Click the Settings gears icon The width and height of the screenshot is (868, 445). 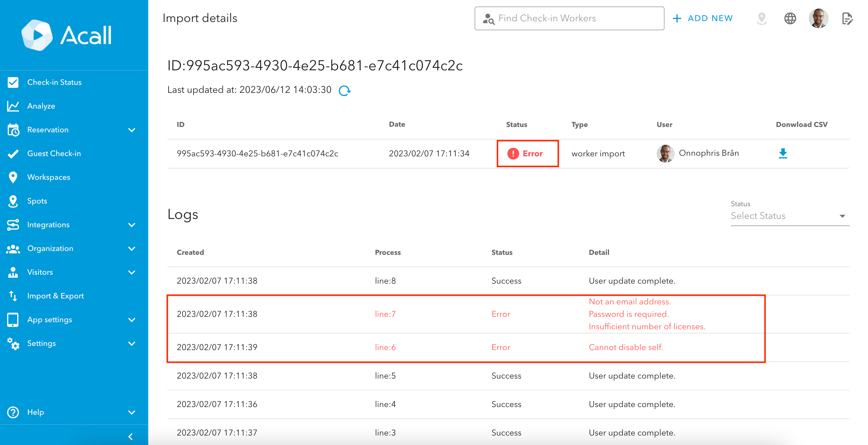coord(13,343)
